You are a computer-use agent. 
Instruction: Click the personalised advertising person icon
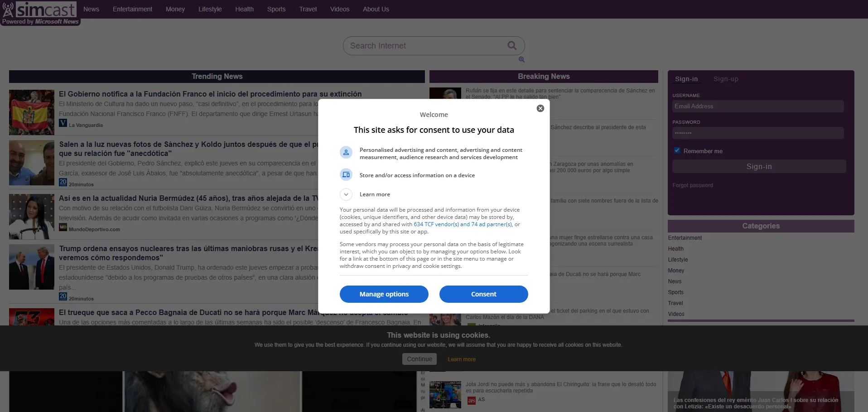pos(346,153)
